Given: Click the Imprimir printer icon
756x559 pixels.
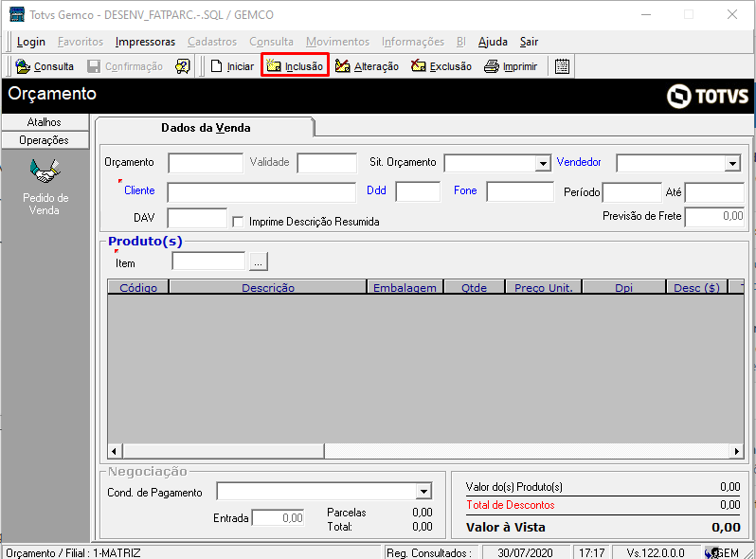Looking at the screenshot, I should 491,66.
